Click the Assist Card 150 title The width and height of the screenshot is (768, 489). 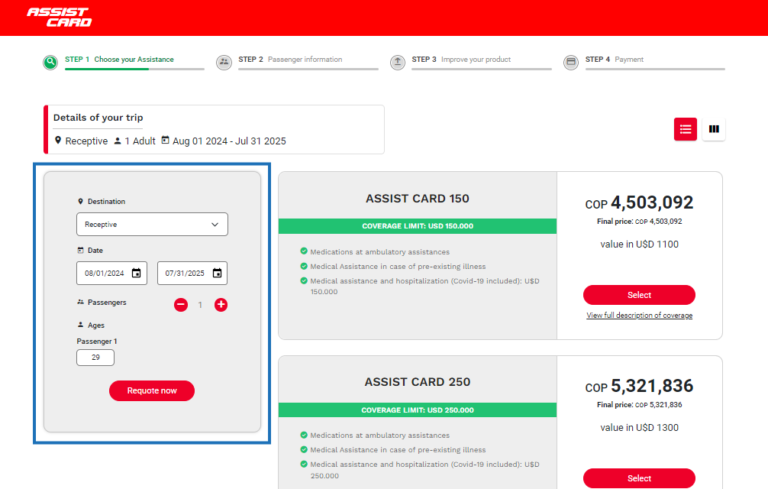417,198
